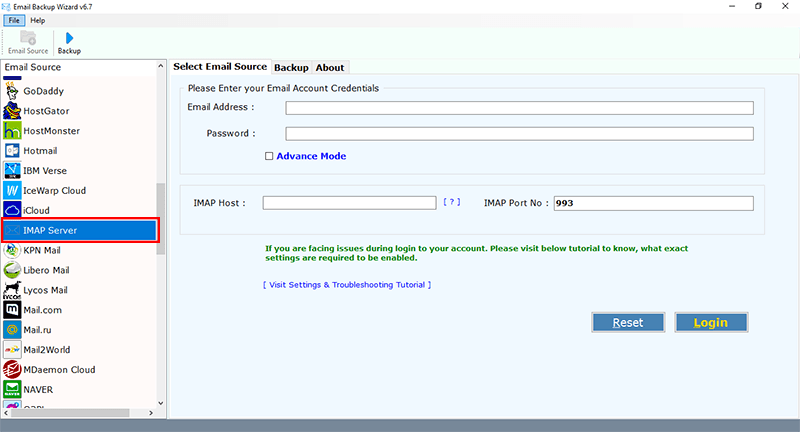
Task: Click the HostMonster green icon
Action: (x=12, y=131)
